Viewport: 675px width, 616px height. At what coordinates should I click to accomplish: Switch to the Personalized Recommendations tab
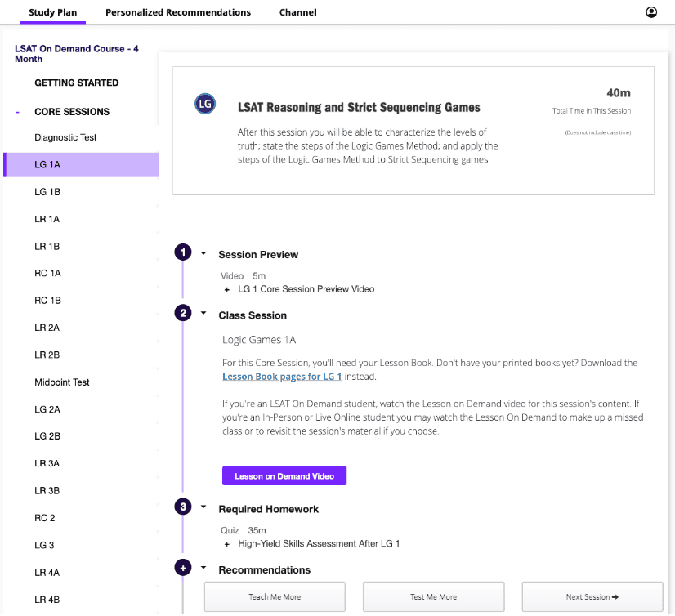coord(178,12)
